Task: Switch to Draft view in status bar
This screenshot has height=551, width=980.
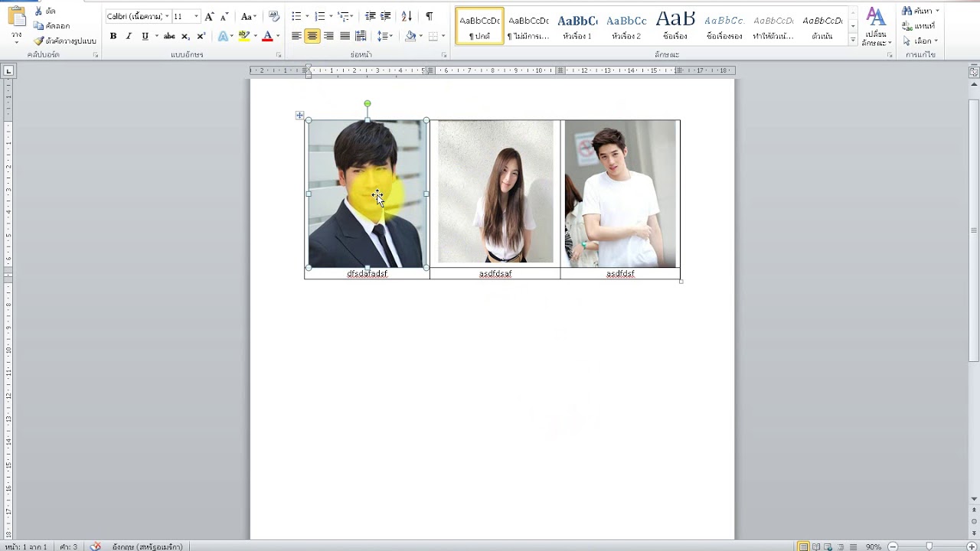Action: tap(853, 546)
